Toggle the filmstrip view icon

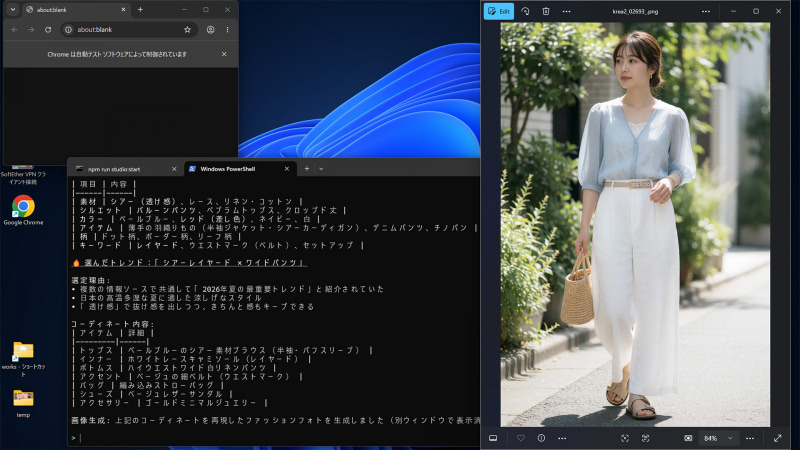pos(493,438)
